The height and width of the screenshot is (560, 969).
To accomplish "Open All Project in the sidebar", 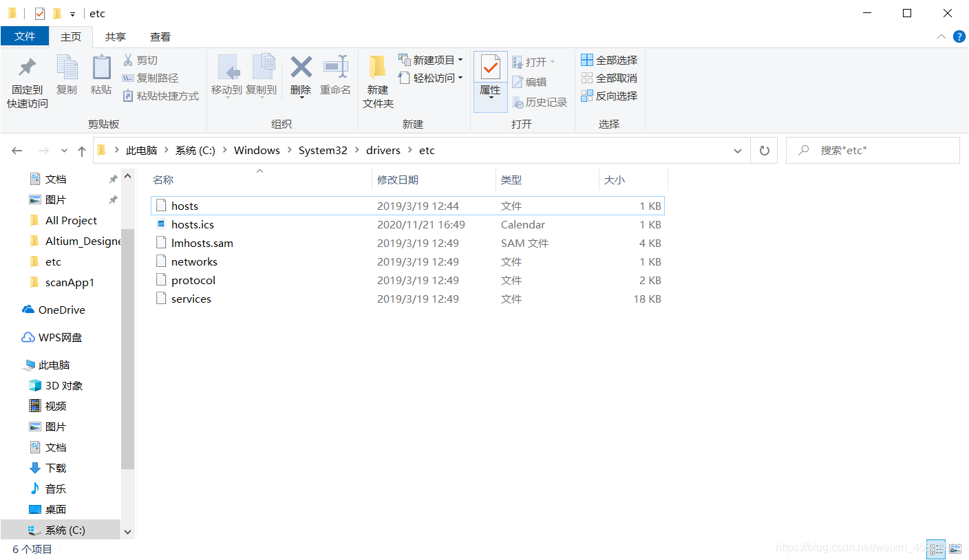I will point(71,220).
